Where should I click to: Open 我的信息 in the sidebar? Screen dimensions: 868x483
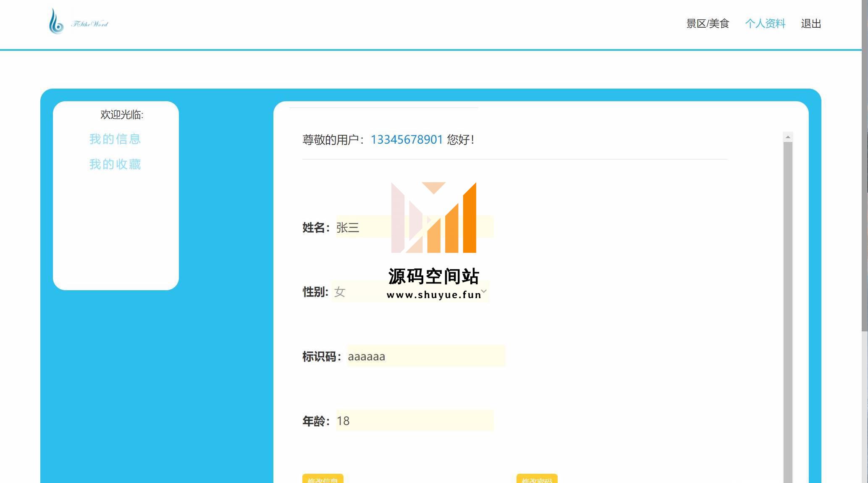(x=115, y=139)
